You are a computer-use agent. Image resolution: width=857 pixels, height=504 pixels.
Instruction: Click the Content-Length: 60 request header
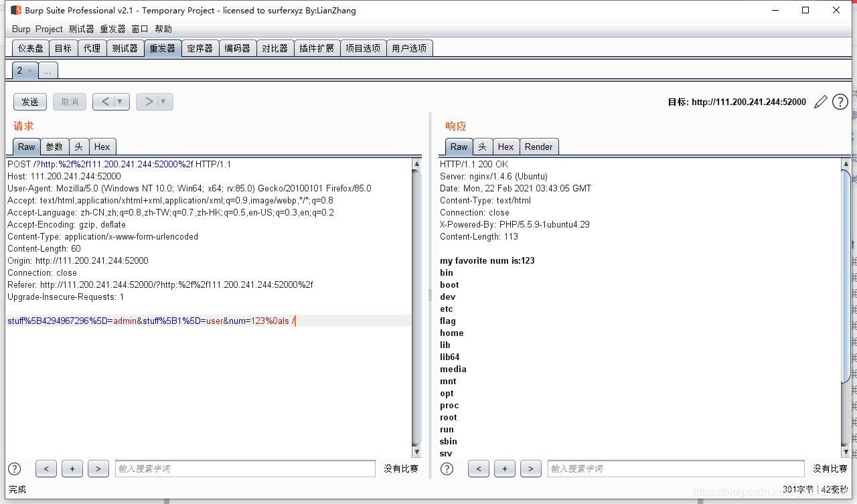[x=44, y=248]
